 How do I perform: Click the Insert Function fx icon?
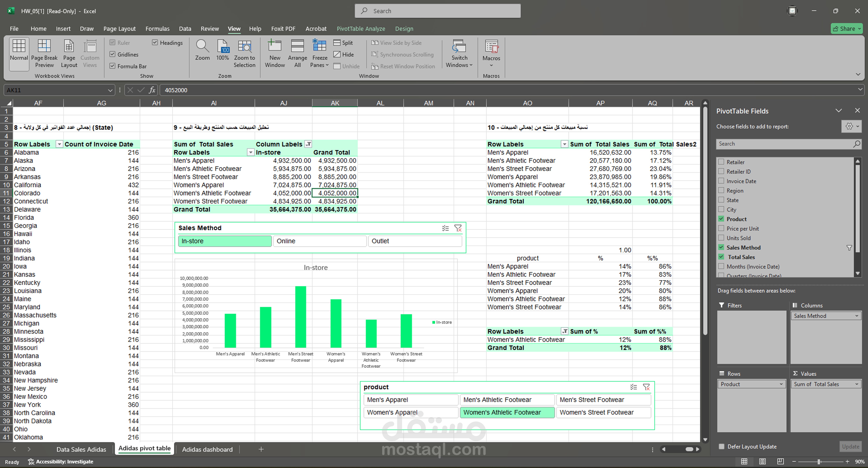pos(152,90)
